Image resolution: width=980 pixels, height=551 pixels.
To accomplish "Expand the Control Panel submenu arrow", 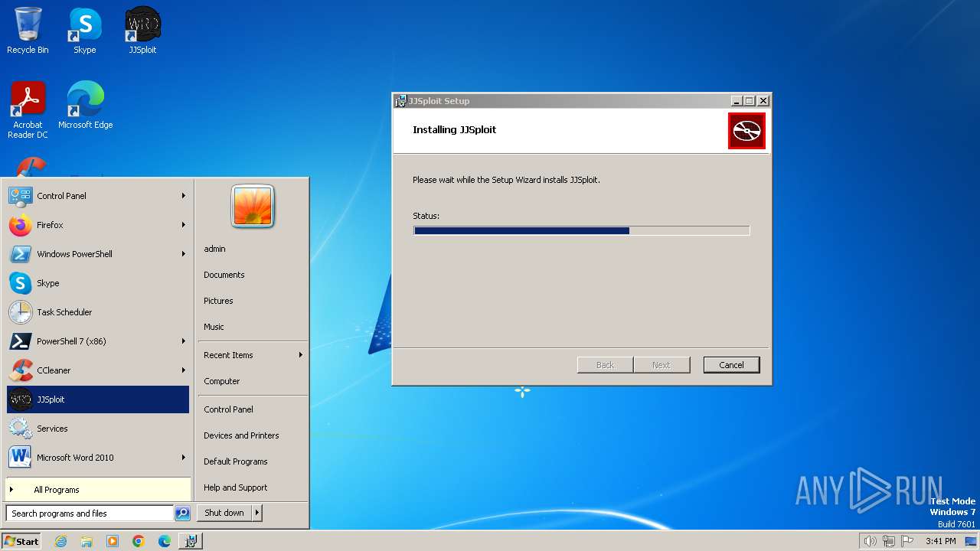I will click(184, 196).
